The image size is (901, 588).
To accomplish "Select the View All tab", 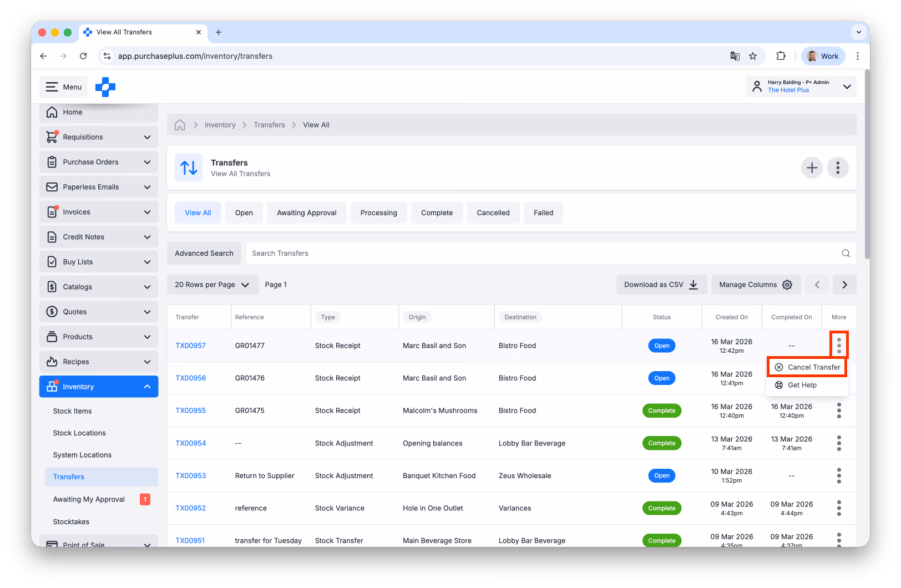I will click(x=198, y=213).
